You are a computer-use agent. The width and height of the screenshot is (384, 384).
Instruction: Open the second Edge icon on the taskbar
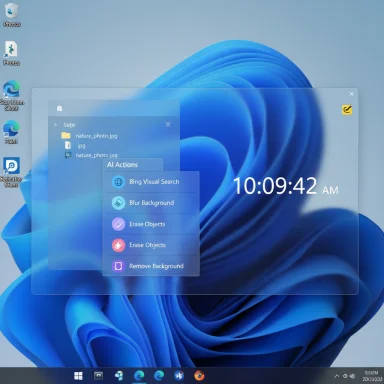pyautogui.click(x=159, y=376)
